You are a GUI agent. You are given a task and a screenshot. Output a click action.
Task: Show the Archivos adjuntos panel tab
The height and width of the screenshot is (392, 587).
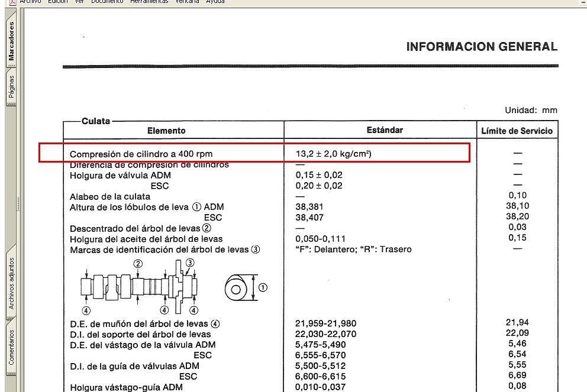point(11,283)
